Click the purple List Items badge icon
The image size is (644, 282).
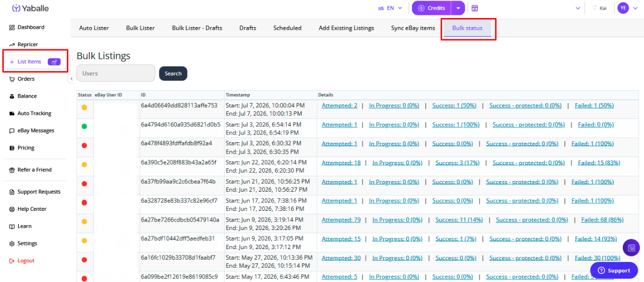pyautogui.click(x=54, y=62)
